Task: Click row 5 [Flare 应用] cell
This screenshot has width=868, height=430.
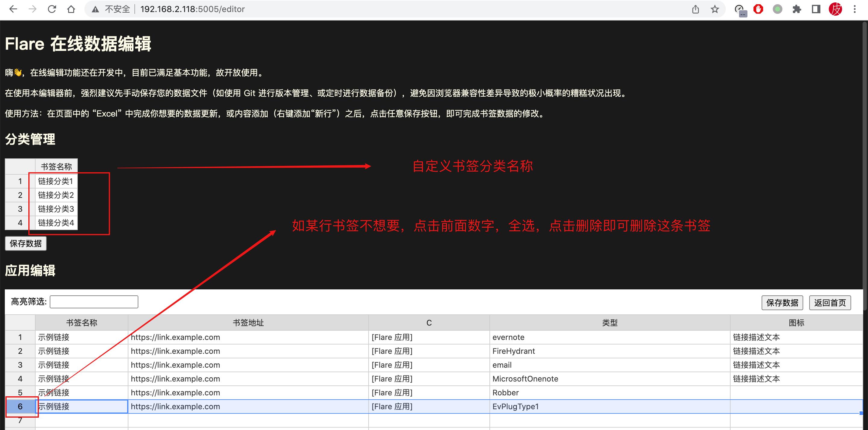Action: pos(429,393)
